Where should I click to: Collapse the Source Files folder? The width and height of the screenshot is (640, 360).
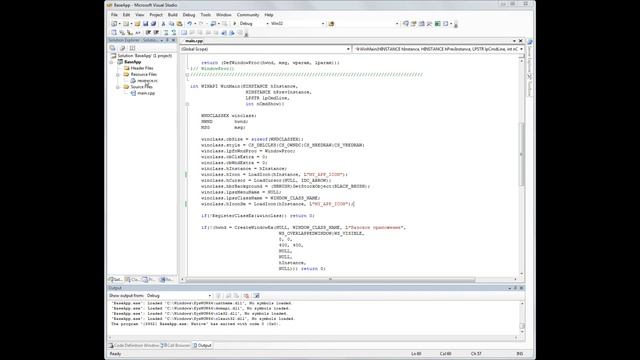click(x=118, y=87)
